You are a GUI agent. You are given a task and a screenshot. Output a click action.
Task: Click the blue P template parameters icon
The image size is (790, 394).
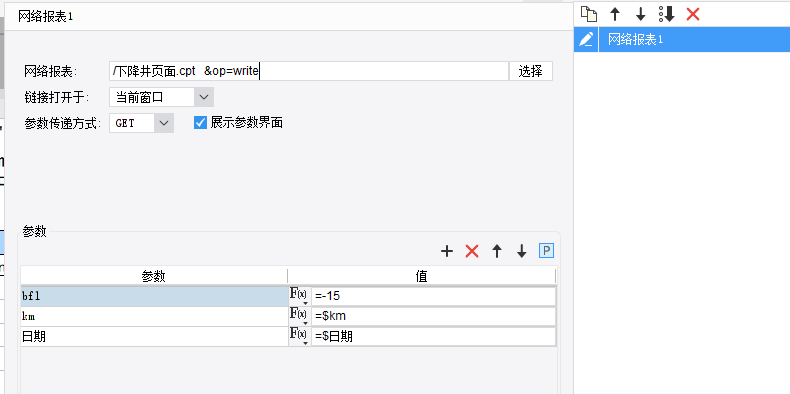click(546, 250)
